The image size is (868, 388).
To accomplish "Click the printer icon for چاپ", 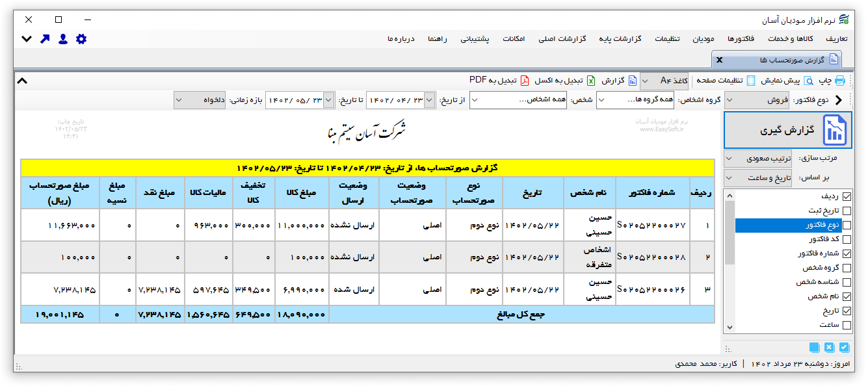I will click(x=840, y=81).
